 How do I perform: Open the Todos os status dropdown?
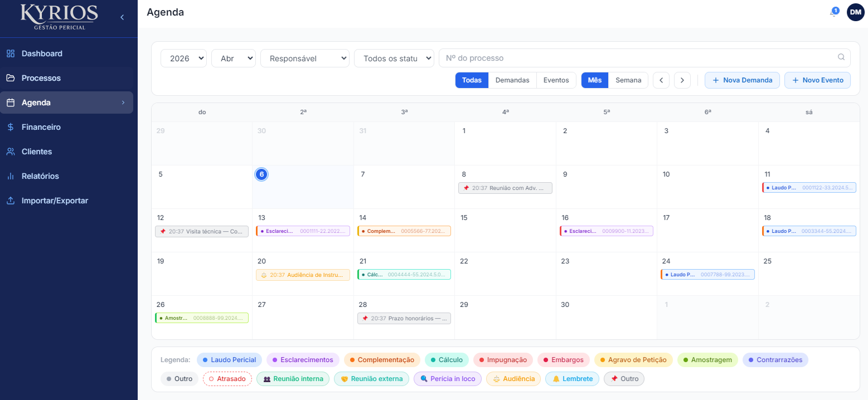[394, 58]
